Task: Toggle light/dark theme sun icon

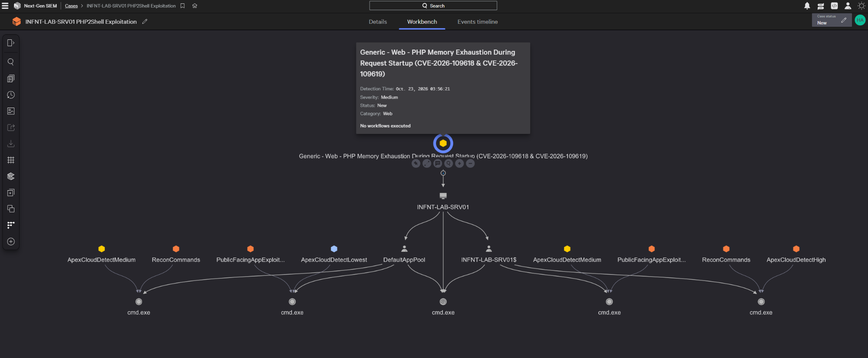Action: point(861,6)
